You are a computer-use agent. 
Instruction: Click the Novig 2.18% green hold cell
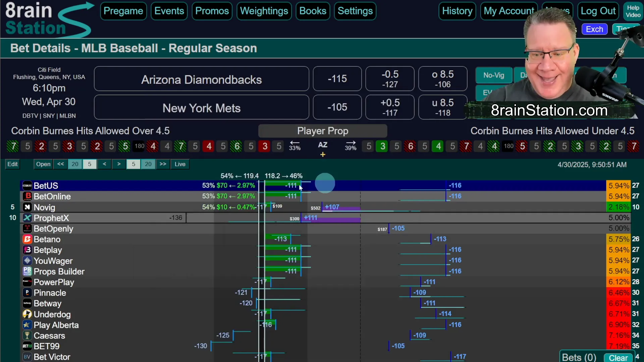pos(619,207)
